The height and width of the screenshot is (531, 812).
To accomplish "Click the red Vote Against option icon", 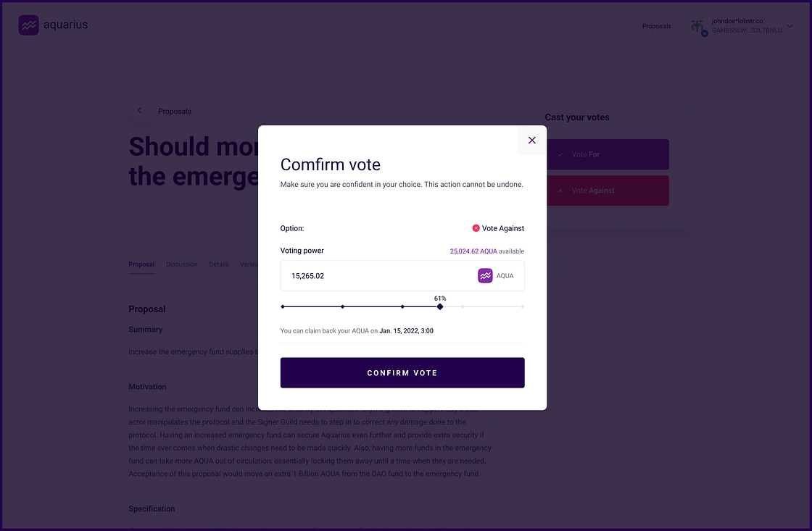I will (476, 228).
